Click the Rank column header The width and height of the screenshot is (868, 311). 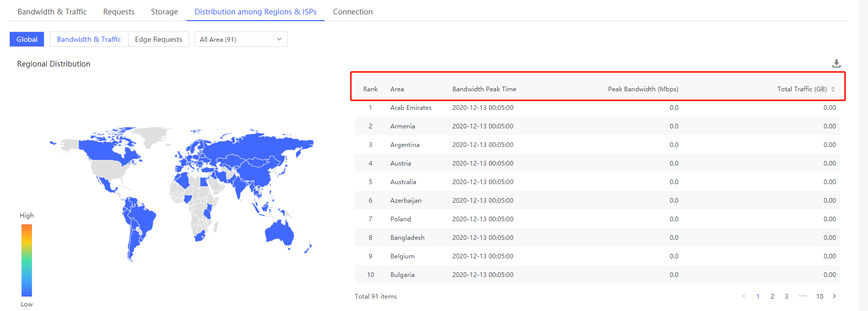point(370,89)
